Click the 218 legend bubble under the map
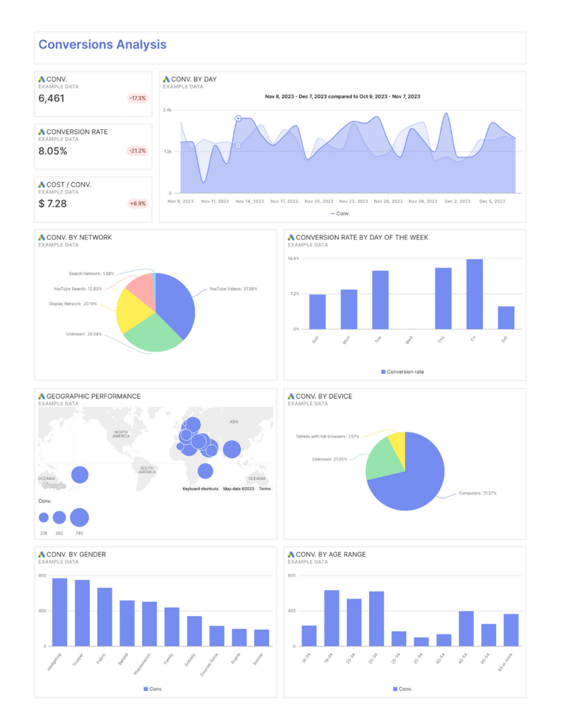561x728 pixels. (x=44, y=517)
